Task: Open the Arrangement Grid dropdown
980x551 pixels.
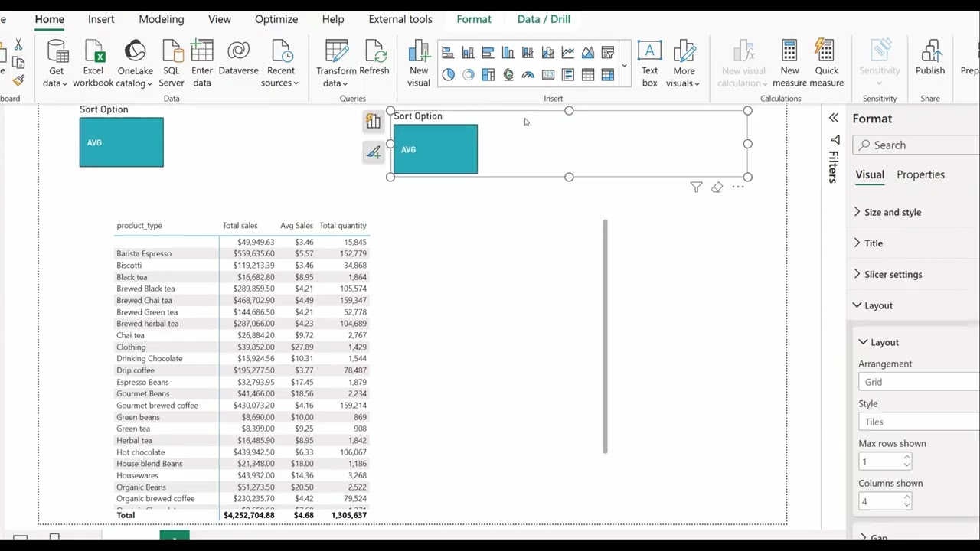Action: [919, 383]
